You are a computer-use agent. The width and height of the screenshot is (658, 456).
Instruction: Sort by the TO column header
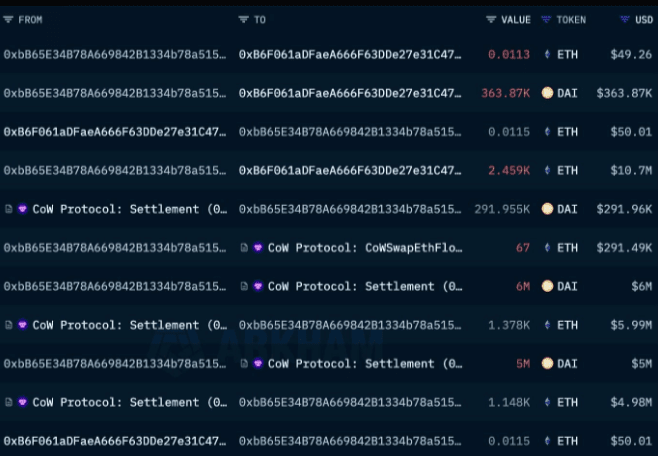coord(260,20)
